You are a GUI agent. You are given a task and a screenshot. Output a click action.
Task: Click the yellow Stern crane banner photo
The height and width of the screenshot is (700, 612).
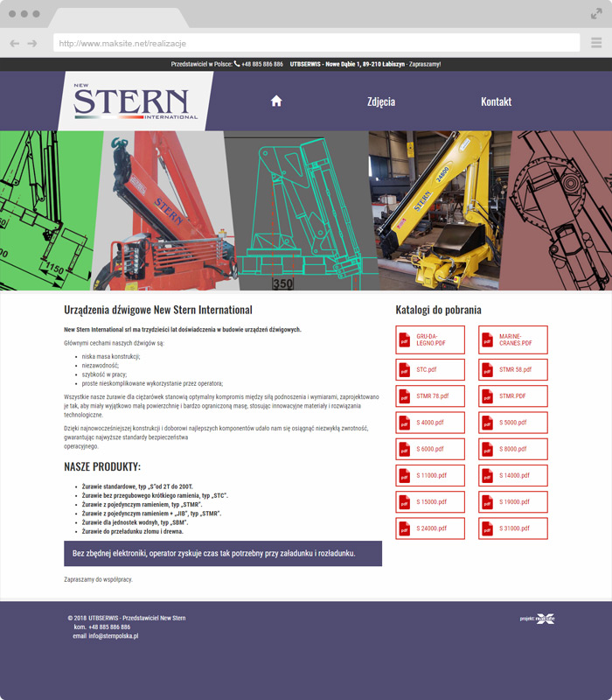(440, 210)
